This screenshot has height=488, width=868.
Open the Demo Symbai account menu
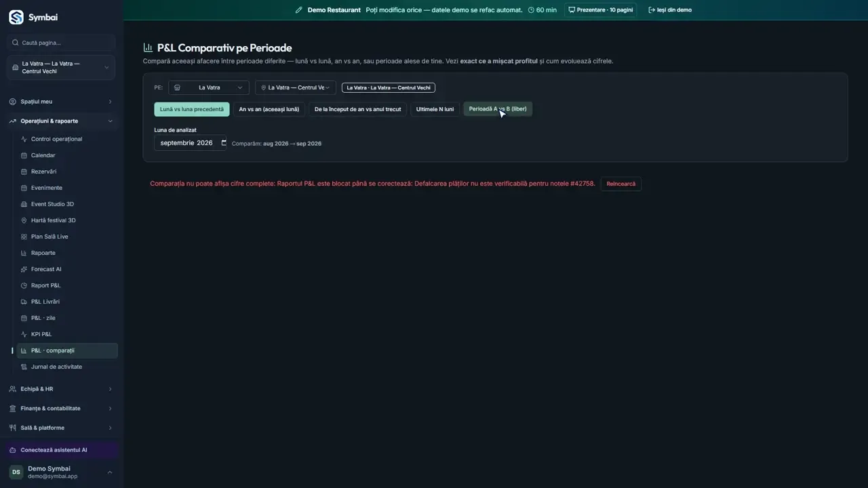tap(61, 472)
